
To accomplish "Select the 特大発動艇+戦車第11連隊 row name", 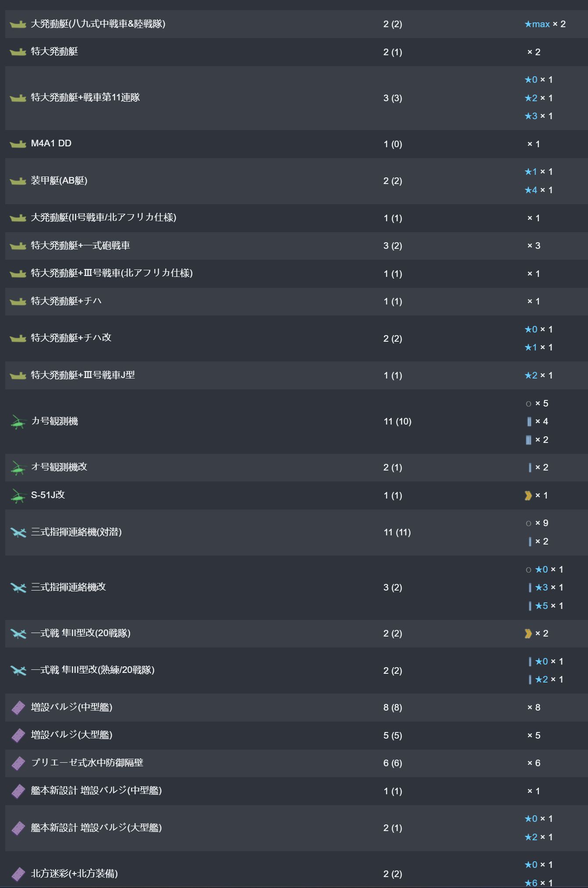I will 85,97.
